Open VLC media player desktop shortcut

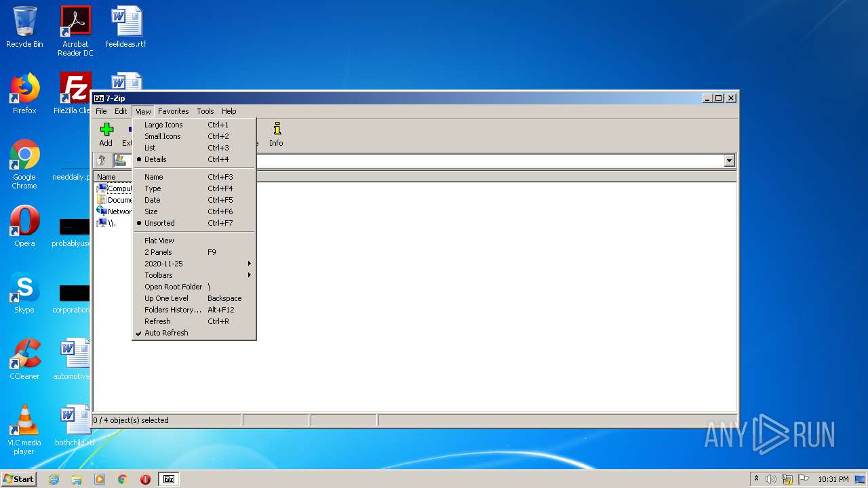pyautogui.click(x=24, y=430)
